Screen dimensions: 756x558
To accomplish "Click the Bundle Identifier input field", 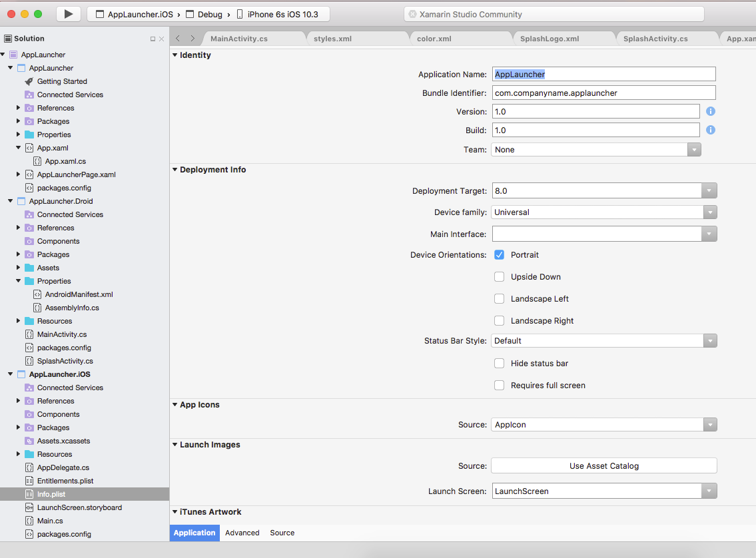I will click(x=604, y=93).
